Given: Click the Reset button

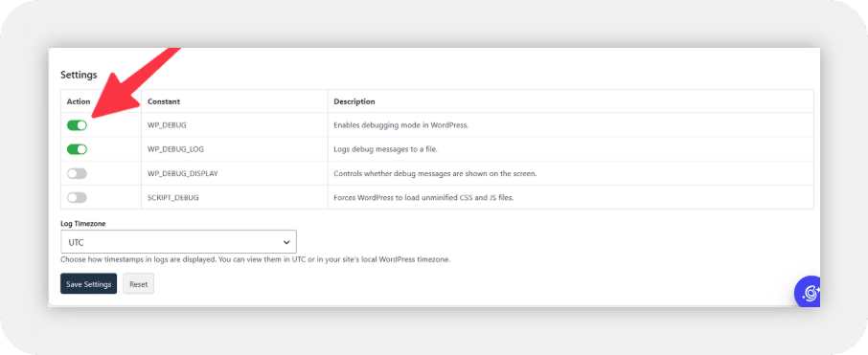Looking at the screenshot, I should click(x=138, y=283).
